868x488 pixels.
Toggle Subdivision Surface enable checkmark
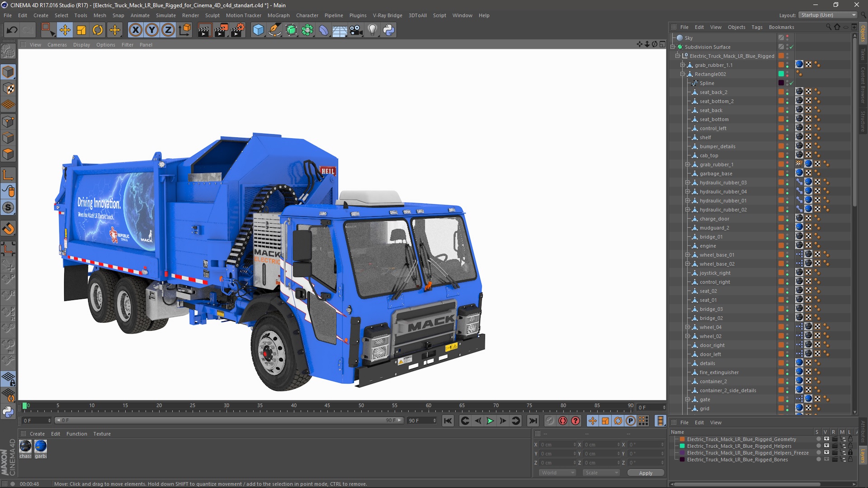(792, 47)
